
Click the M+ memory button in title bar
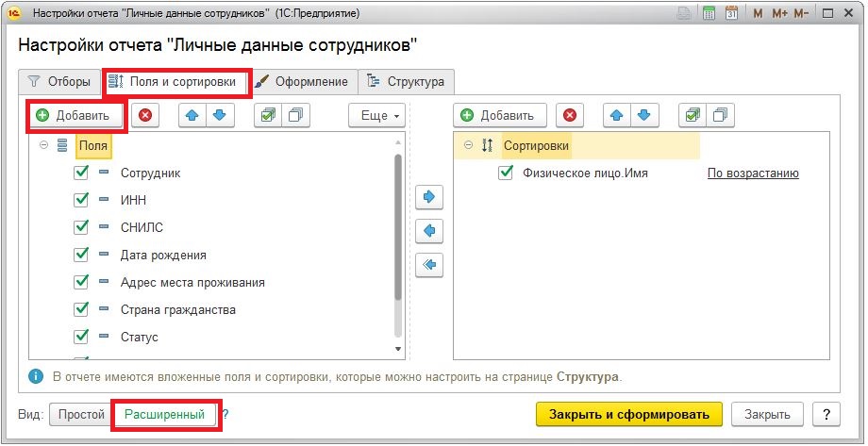779,13
